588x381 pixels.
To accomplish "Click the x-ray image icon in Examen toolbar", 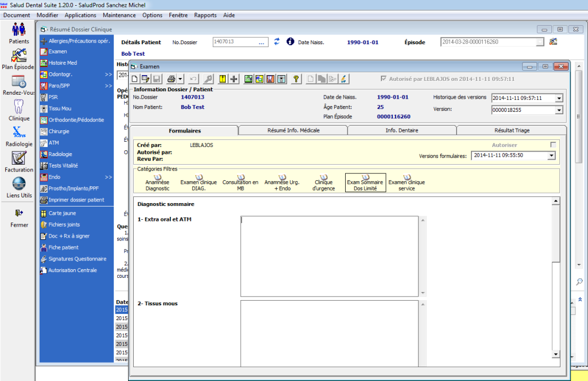I will [x=281, y=79].
